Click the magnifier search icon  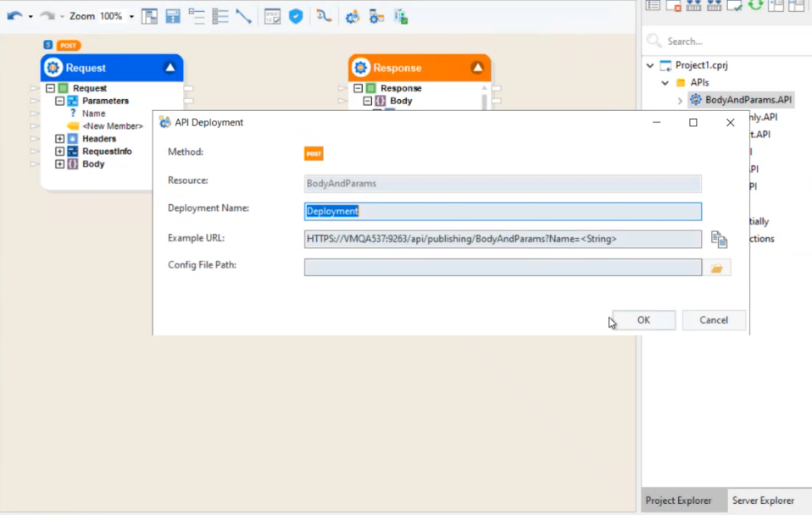coord(654,41)
